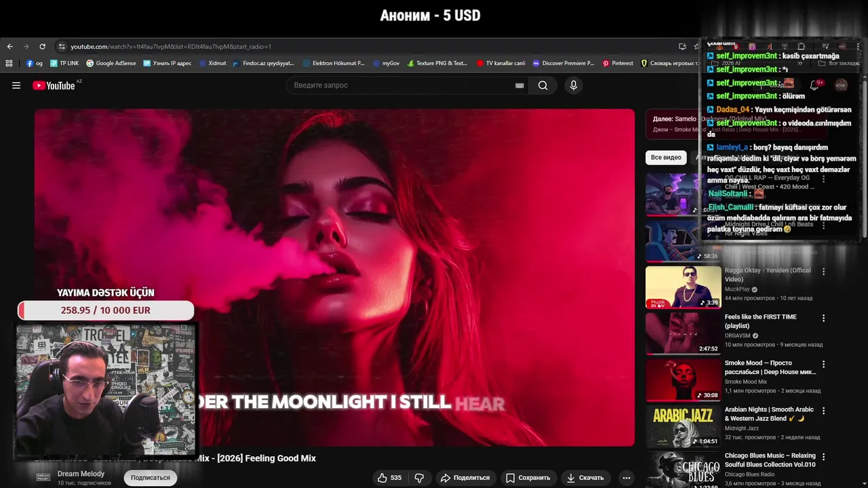The image size is (868, 488).
Task: Open the Xidmat bookmark
Action: click(x=212, y=63)
